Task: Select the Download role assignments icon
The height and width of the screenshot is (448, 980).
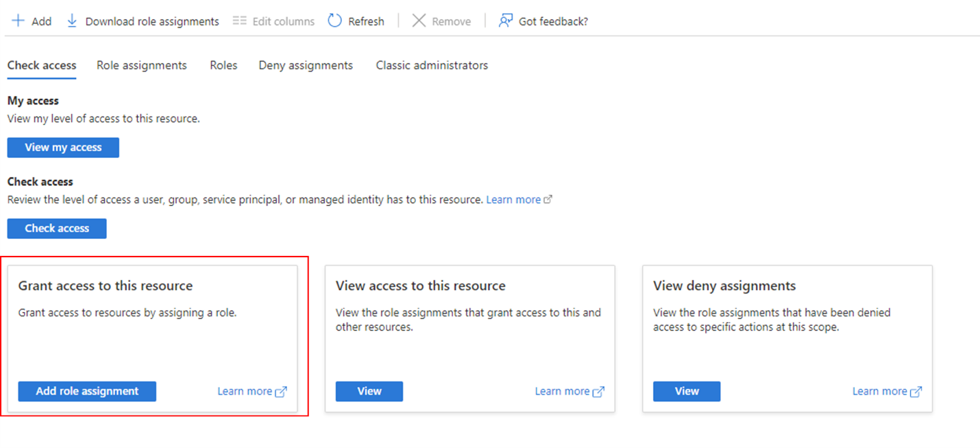Action: tap(72, 21)
